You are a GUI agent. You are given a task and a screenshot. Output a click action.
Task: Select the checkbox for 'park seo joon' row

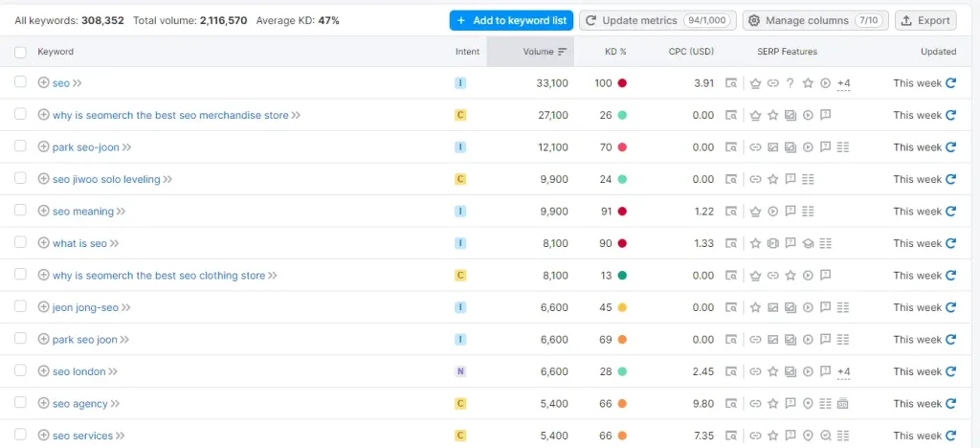[20, 339]
